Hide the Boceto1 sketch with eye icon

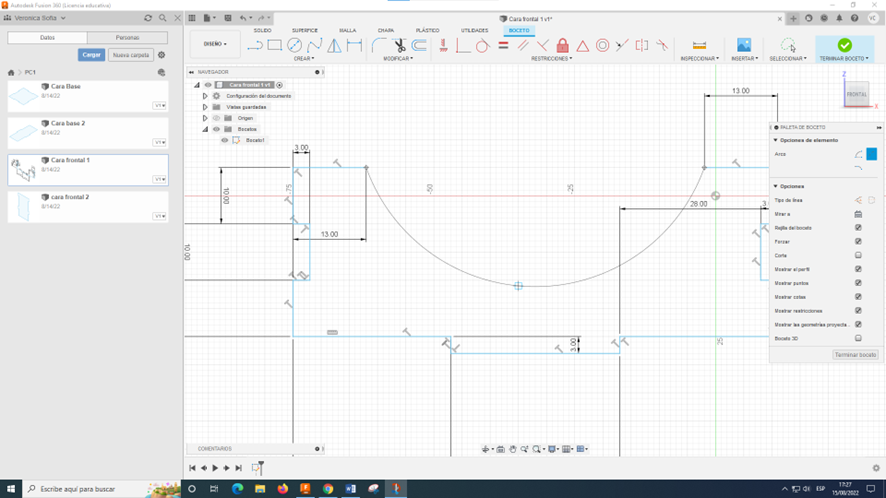(225, 140)
